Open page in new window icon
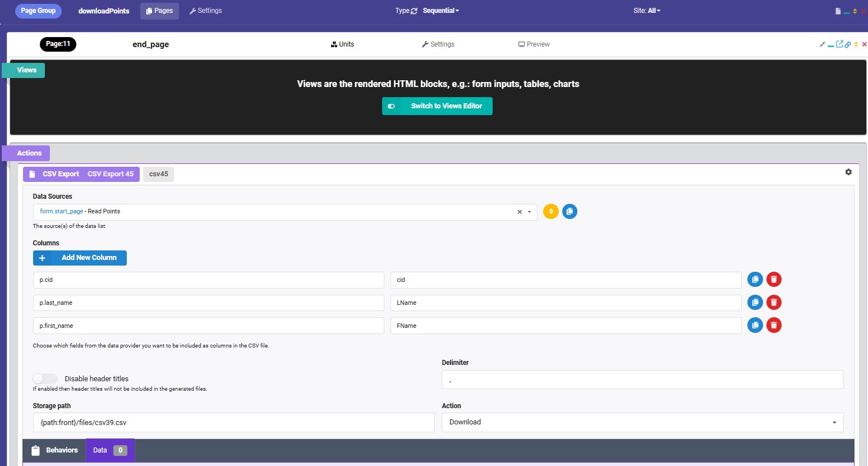This screenshot has width=868, height=466. [839, 44]
